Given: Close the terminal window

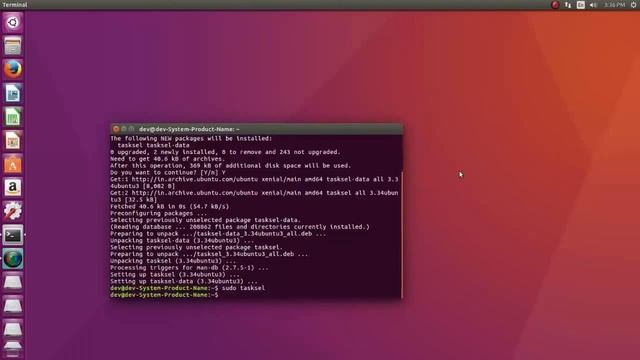Looking at the screenshot, I should [116, 129].
